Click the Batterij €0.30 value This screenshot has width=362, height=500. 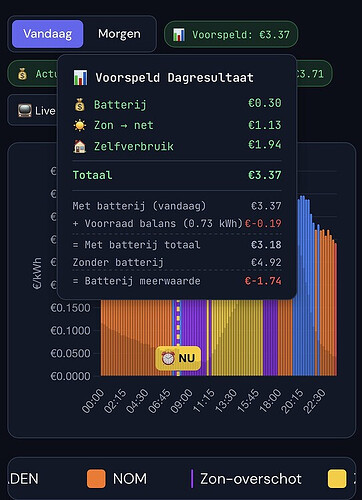click(x=265, y=103)
